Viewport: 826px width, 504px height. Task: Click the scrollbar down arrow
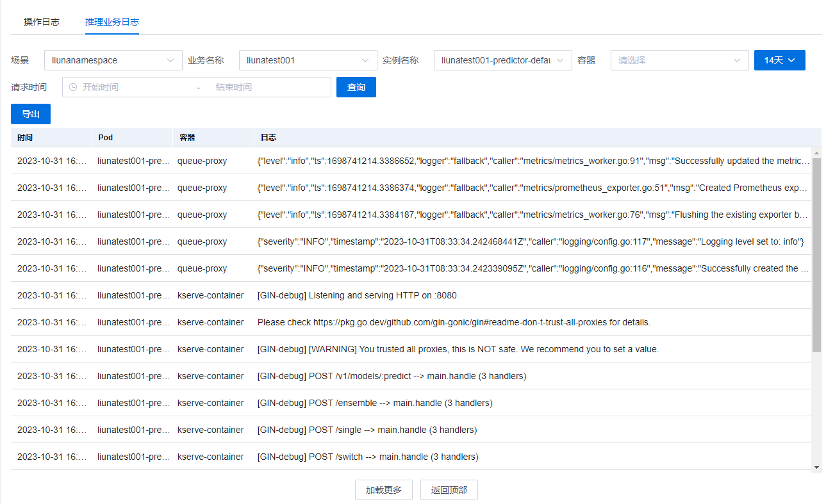(x=816, y=467)
